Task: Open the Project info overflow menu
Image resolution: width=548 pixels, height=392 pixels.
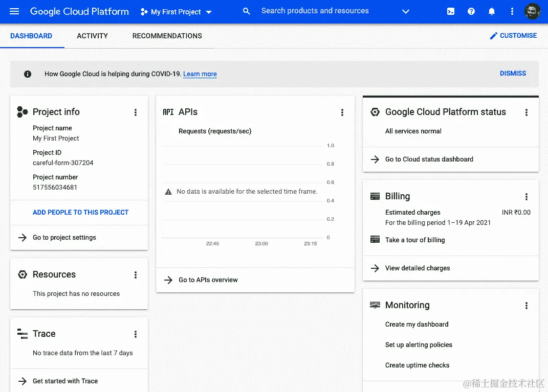Action: 136,112
